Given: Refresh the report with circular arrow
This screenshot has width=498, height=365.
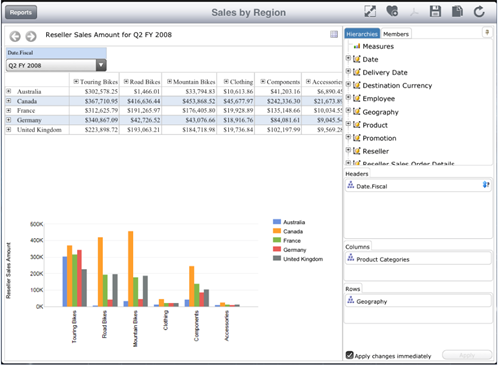Looking at the screenshot, I should (x=479, y=12).
